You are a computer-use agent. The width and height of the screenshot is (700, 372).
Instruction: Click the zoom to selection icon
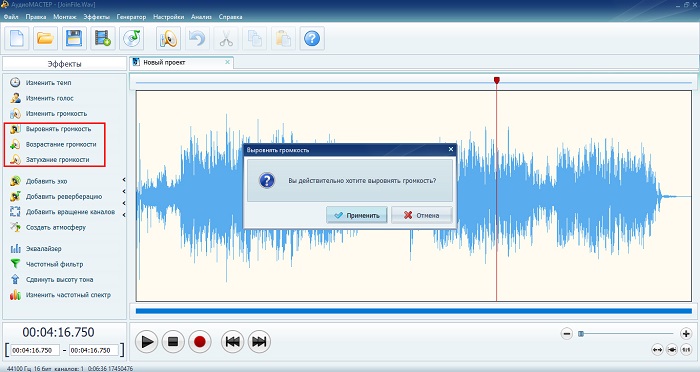point(671,350)
